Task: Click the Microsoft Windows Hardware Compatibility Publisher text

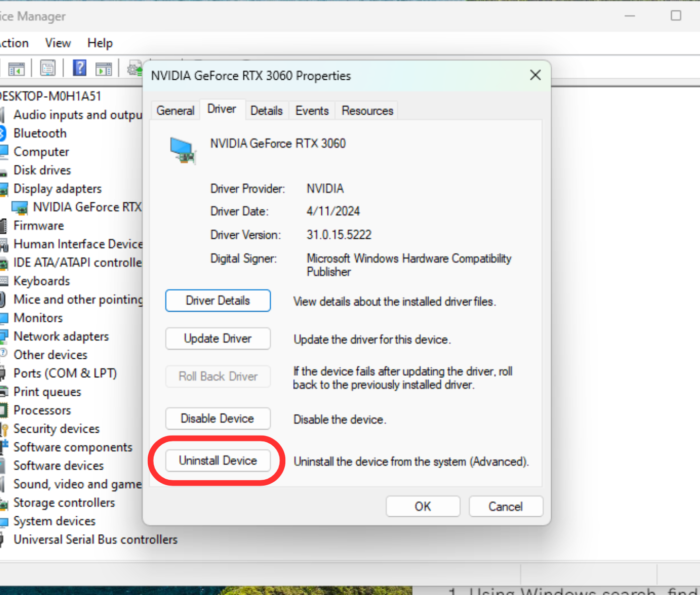Action: click(409, 265)
